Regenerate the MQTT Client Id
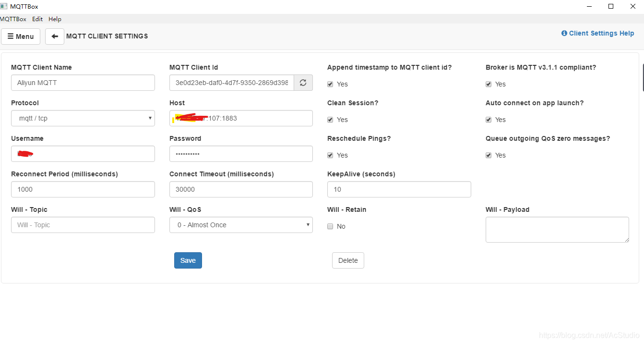Viewport: 644px width, 344px height. pyautogui.click(x=303, y=83)
